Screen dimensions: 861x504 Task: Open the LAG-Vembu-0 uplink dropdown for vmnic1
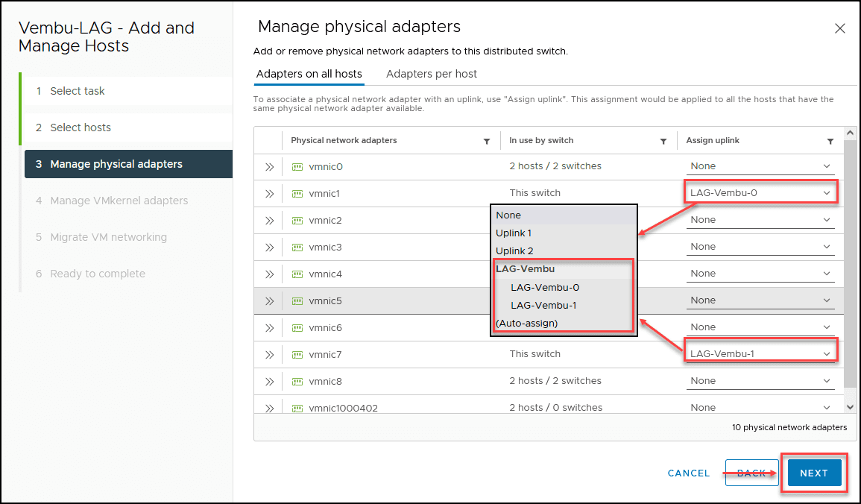point(760,192)
